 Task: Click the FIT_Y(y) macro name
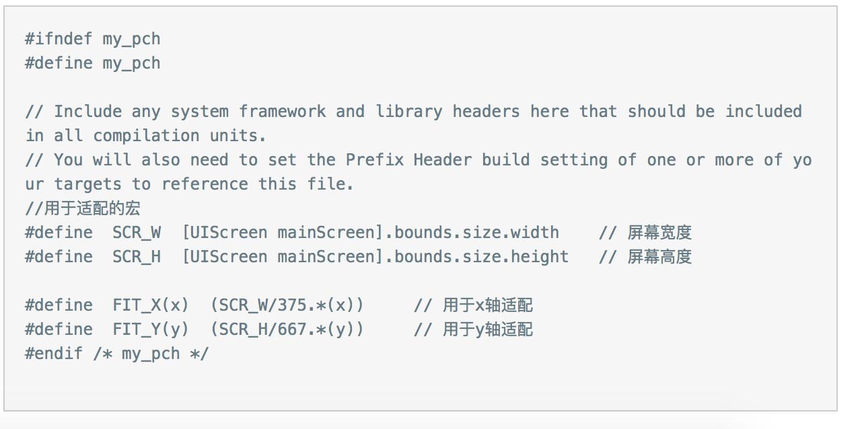click(151, 329)
